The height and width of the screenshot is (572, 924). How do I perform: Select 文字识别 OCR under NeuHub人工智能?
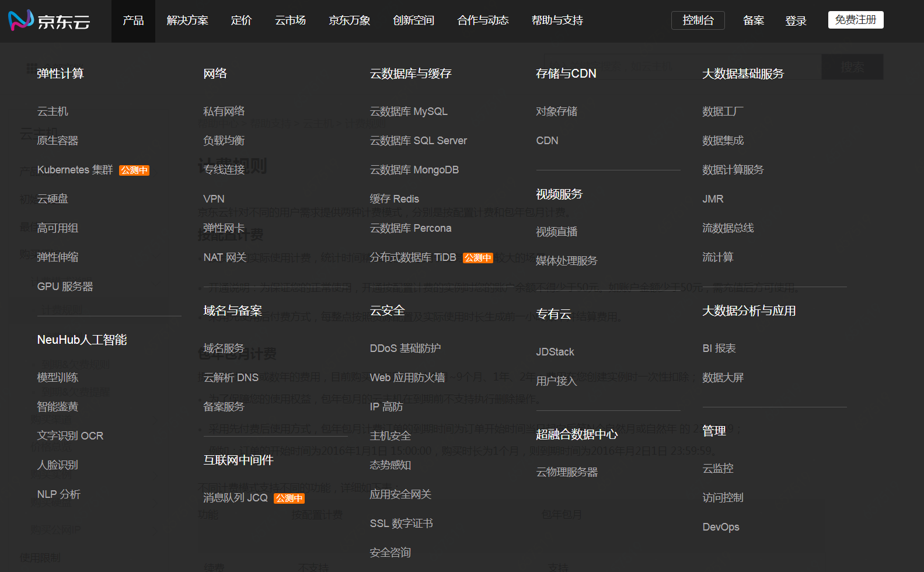click(x=70, y=436)
